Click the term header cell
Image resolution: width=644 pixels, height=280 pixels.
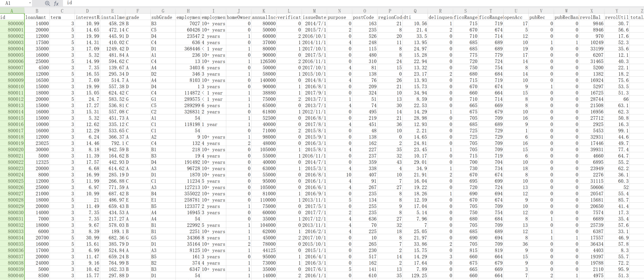62,17
